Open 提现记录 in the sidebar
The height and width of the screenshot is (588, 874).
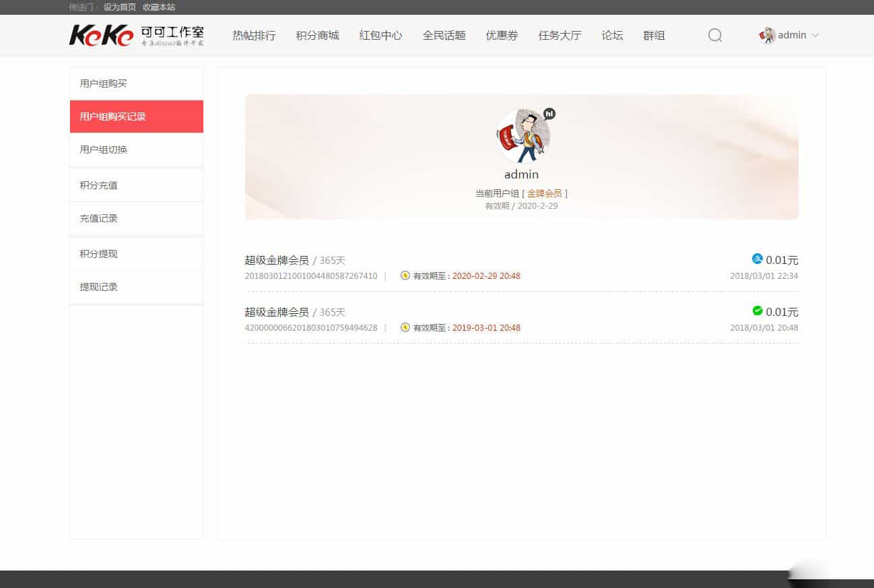(137, 287)
